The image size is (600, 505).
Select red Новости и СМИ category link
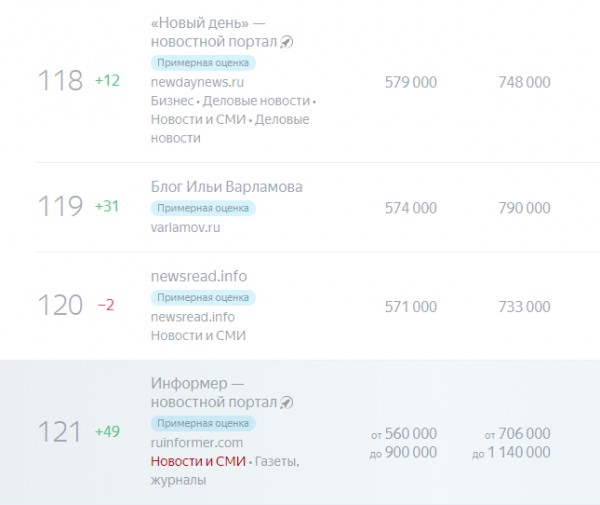pos(198,461)
